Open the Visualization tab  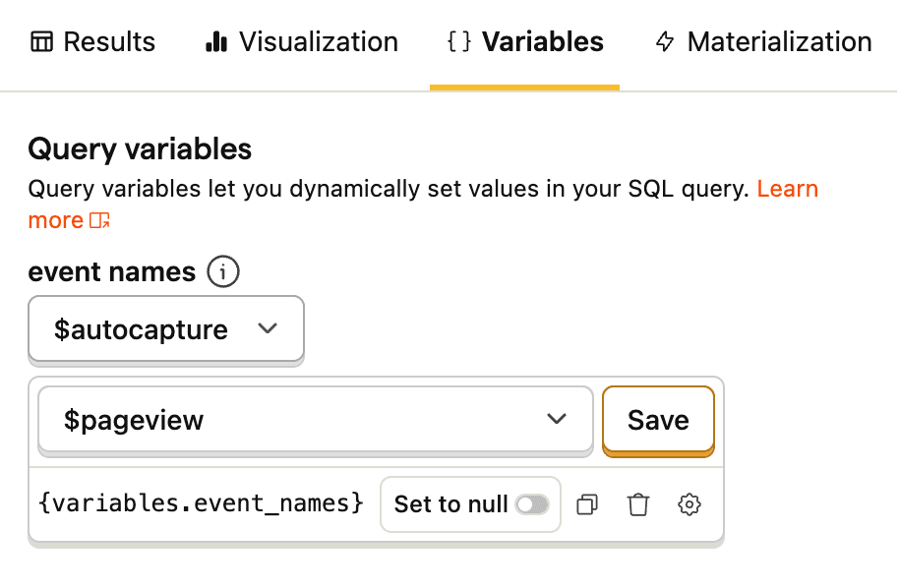(x=302, y=42)
